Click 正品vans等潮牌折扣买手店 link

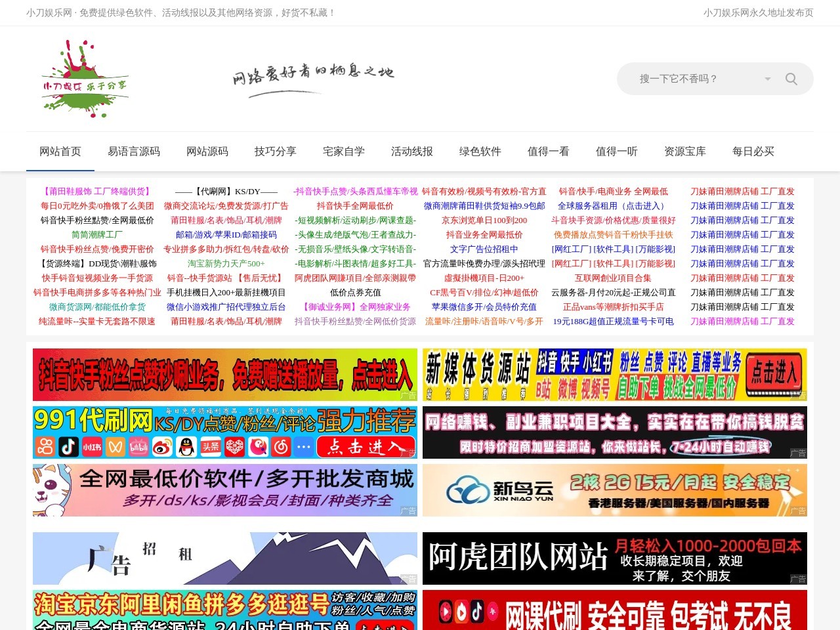614,307
